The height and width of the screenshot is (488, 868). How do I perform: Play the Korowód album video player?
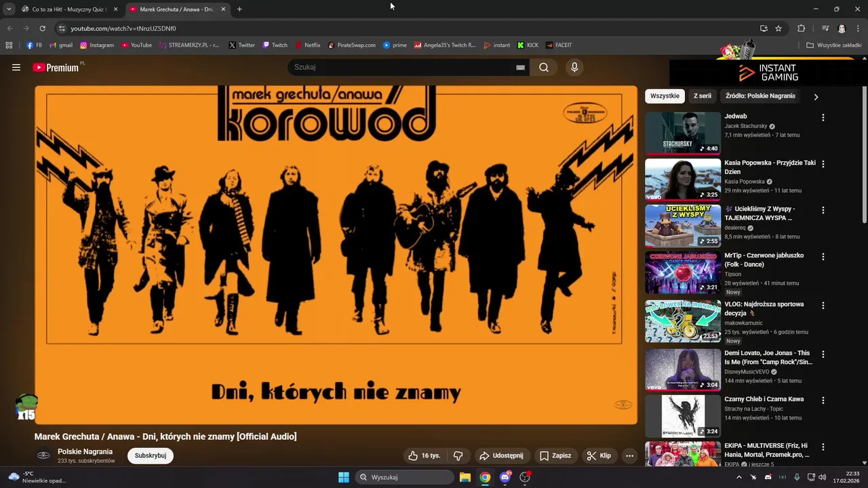tap(336, 255)
